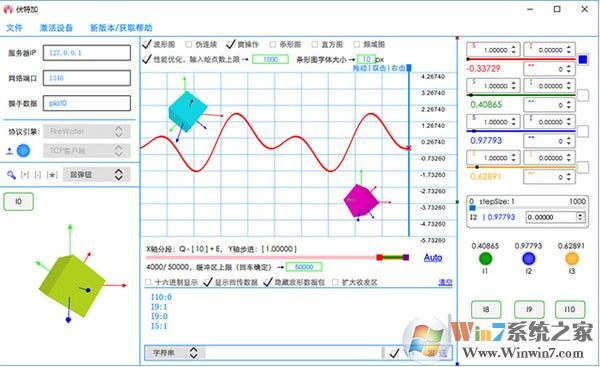The width and height of the screenshot is (600, 367).
Task: Click the magnifier search icon in left panel
Action: click(x=11, y=175)
